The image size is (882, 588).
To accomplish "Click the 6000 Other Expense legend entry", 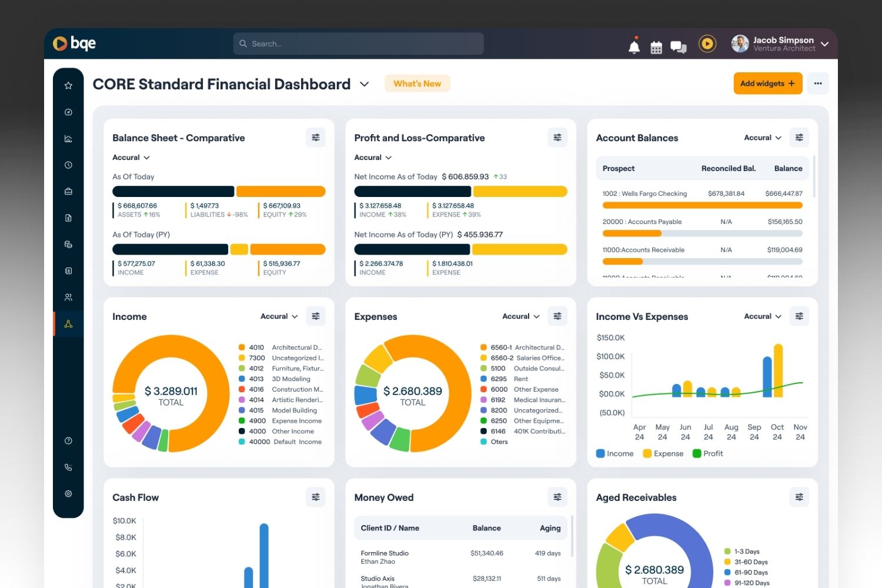I will (x=520, y=390).
